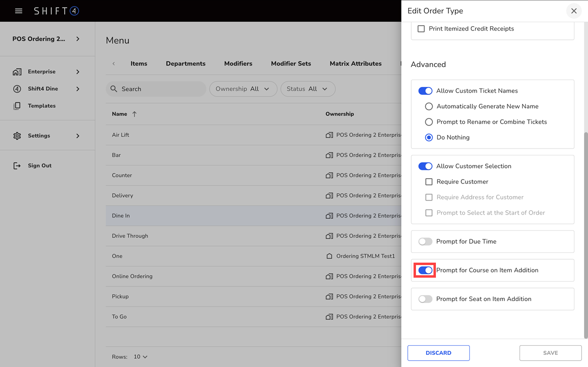Click the panel's vertical scrollbar

(x=586, y=235)
